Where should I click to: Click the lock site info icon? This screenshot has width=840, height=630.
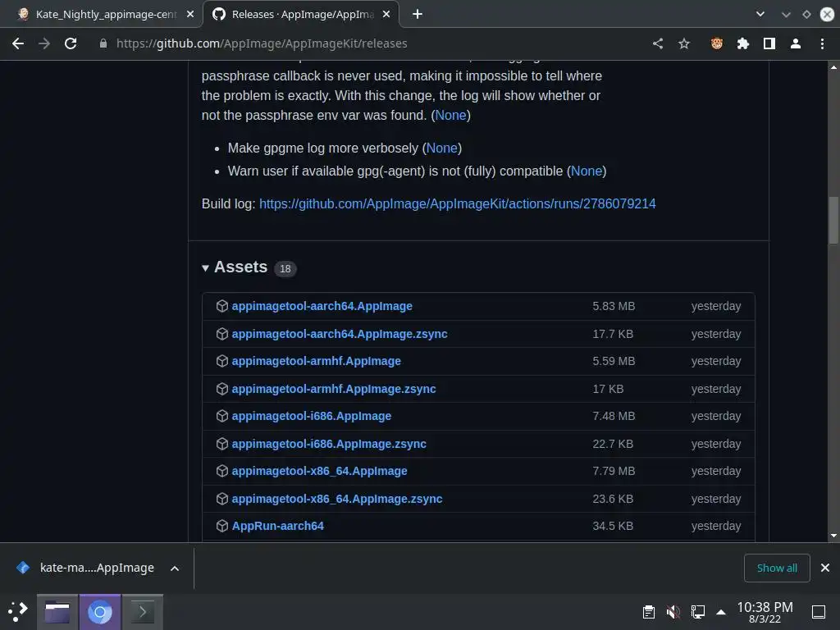[103, 43]
